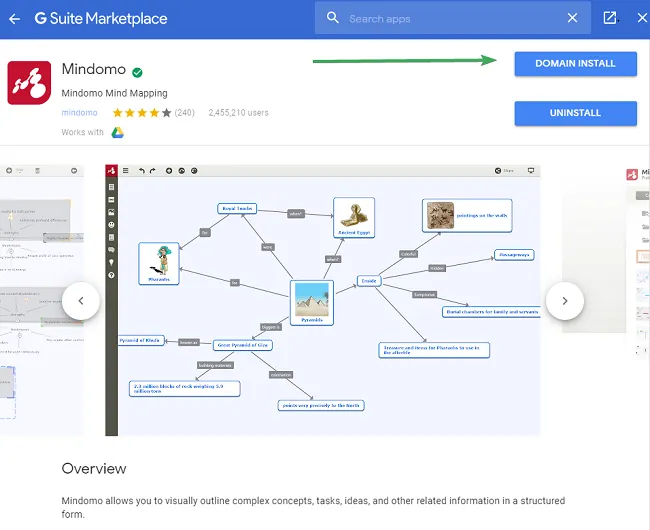Click the Mindomo Mind Mapping subtitle
The image size is (650, 530).
pyautogui.click(x=114, y=93)
